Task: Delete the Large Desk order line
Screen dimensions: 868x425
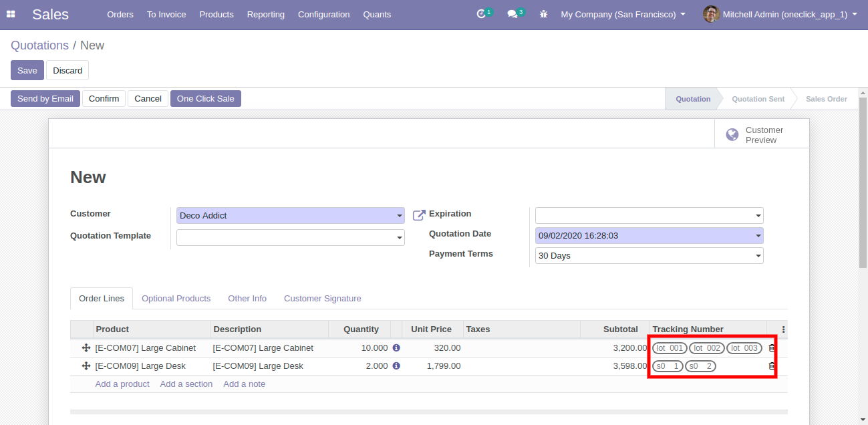Action: [772, 366]
